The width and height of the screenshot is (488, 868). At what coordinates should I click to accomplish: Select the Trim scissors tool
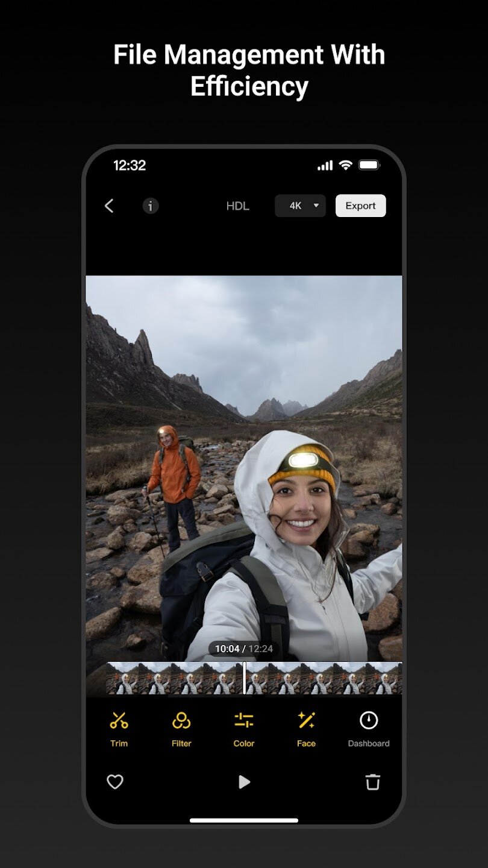point(119,729)
